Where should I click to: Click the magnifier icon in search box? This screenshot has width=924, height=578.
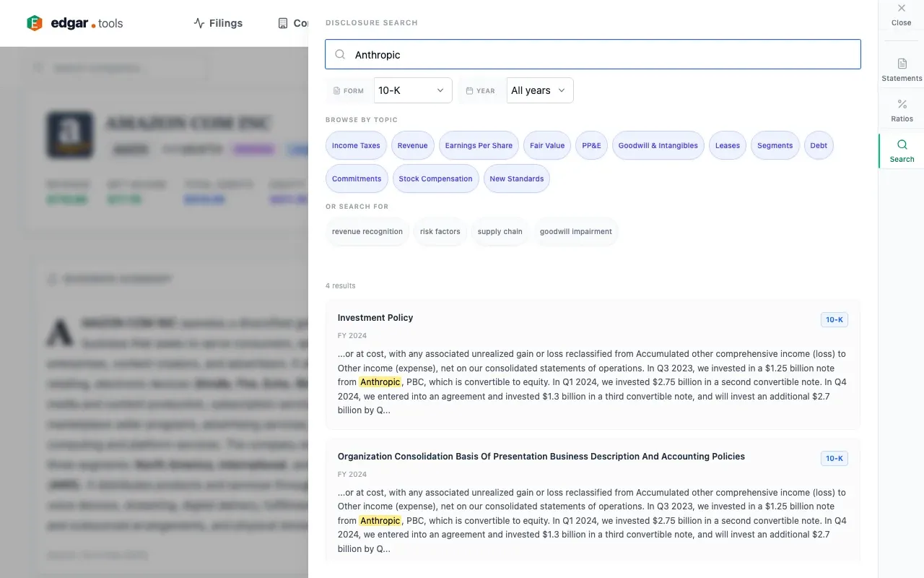pyautogui.click(x=340, y=54)
